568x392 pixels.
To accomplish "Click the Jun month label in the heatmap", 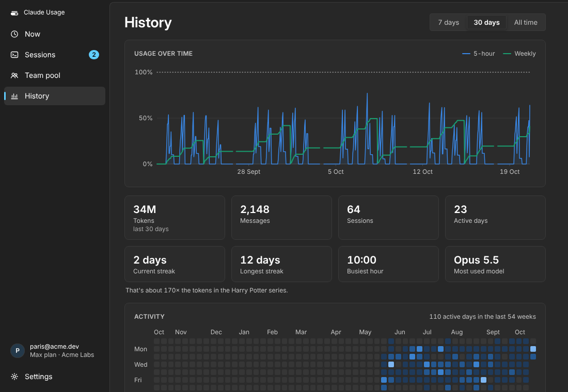I will pyautogui.click(x=400, y=332).
